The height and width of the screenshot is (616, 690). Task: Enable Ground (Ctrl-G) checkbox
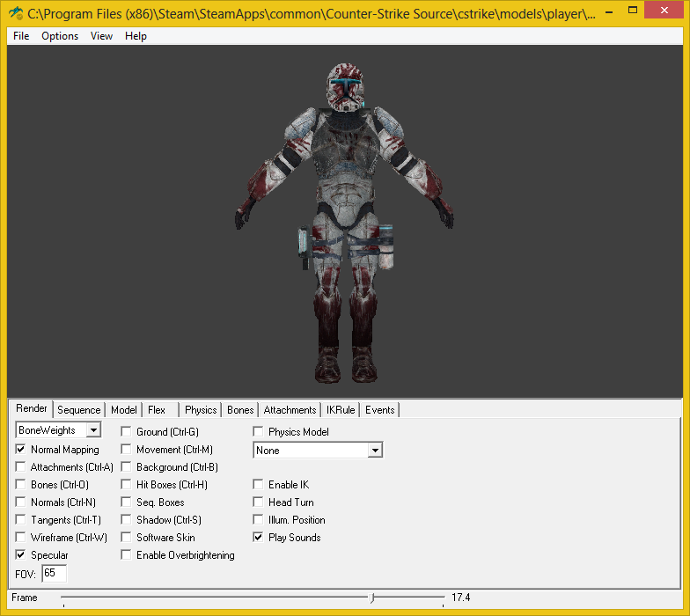point(126,431)
